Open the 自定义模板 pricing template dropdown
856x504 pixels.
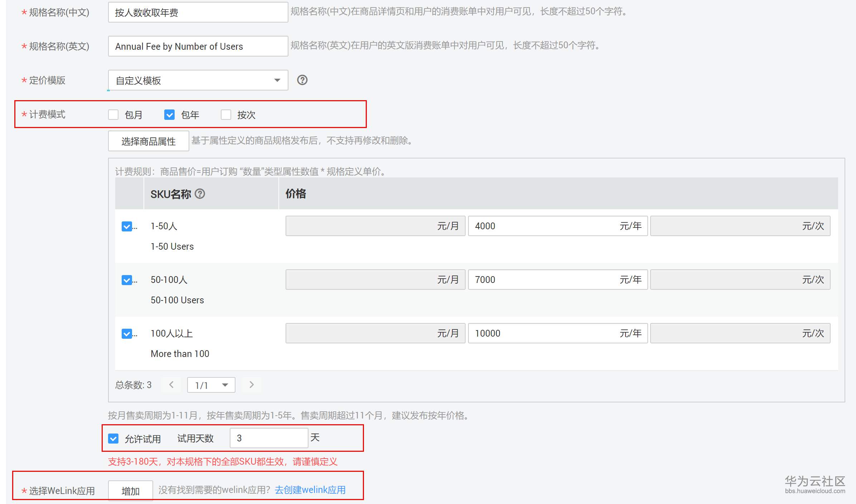pyautogui.click(x=198, y=80)
